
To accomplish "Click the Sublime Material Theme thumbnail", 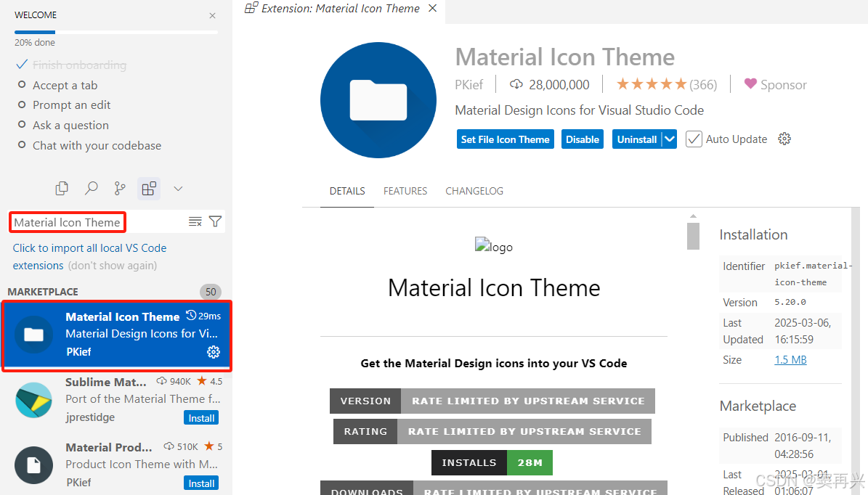I will (x=33, y=400).
